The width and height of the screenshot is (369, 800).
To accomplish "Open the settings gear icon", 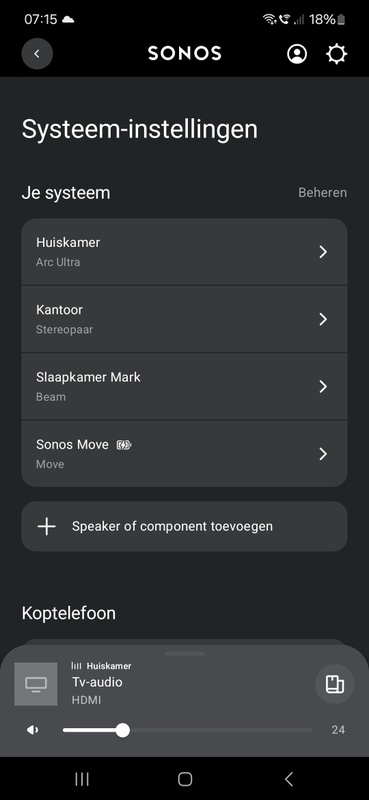I will coord(336,54).
